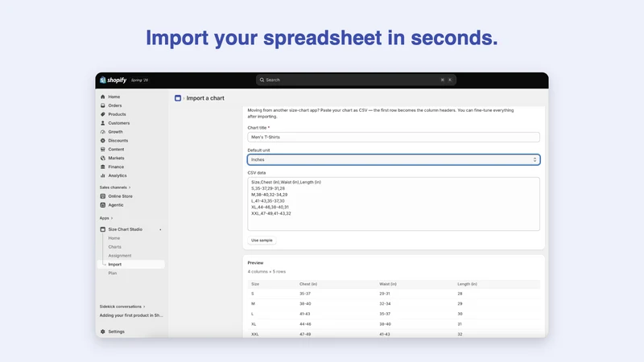Click the Agentic channel icon
Viewport: 644px width, 362px height.
click(x=103, y=205)
